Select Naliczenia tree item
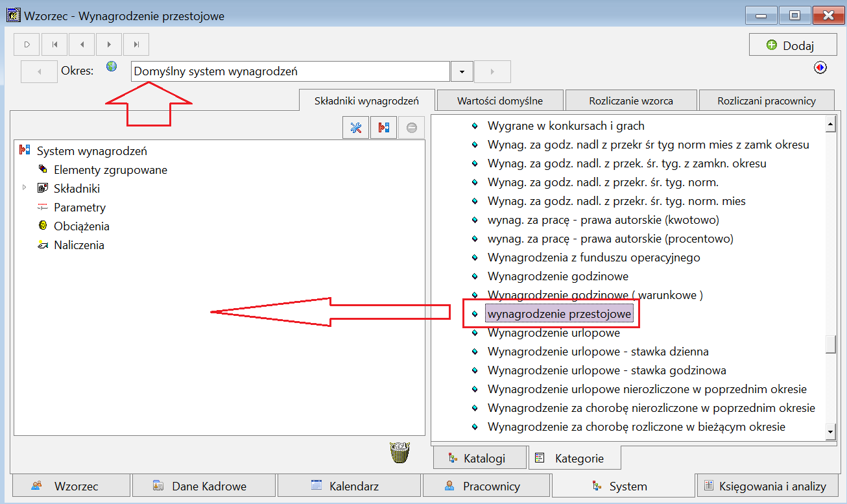 click(x=79, y=245)
